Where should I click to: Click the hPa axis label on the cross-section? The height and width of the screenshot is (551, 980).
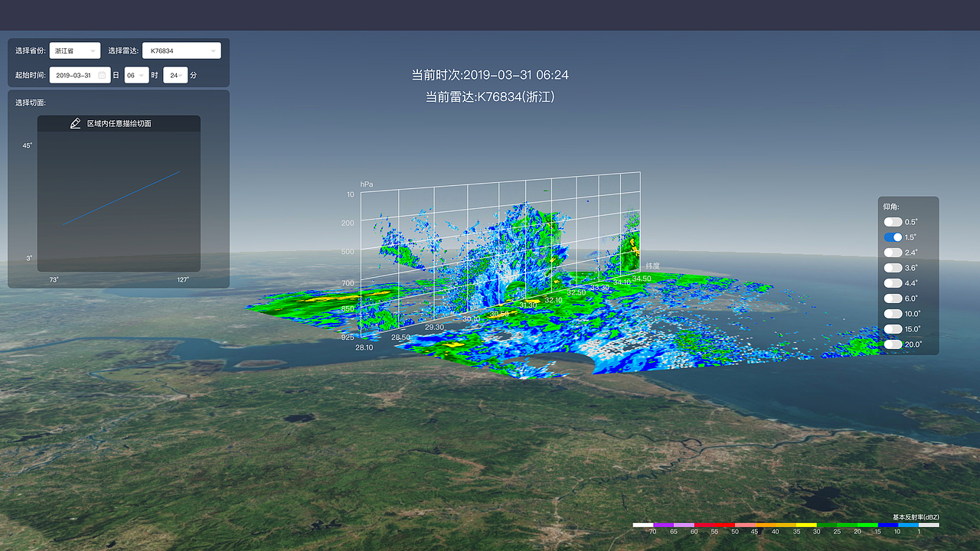pos(367,184)
